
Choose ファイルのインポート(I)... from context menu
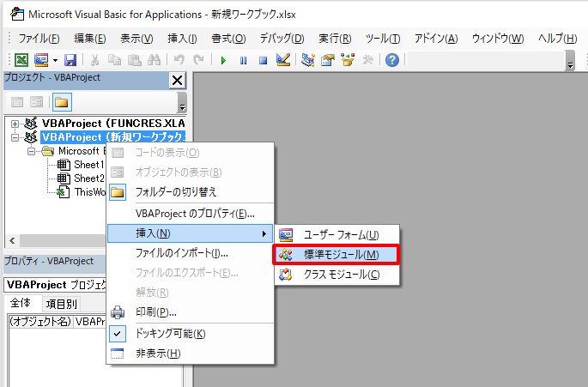tap(191, 253)
